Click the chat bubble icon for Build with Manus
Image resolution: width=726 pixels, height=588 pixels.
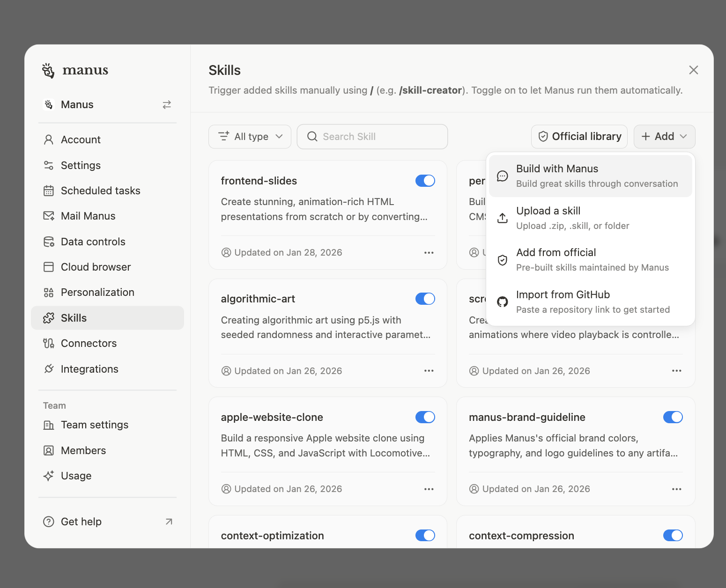pyautogui.click(x=503, y=176)
